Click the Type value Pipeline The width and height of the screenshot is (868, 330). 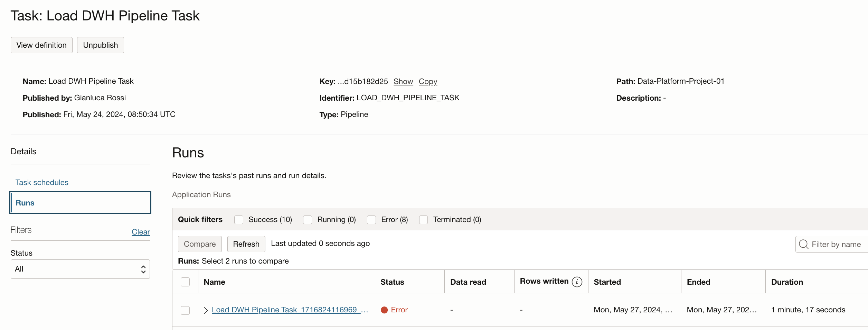[x=354, y=114]
